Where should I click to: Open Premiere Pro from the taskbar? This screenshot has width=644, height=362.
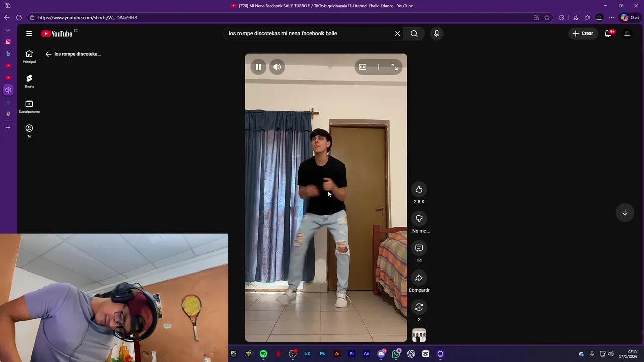pyautogui.click(x=352, y=354)
